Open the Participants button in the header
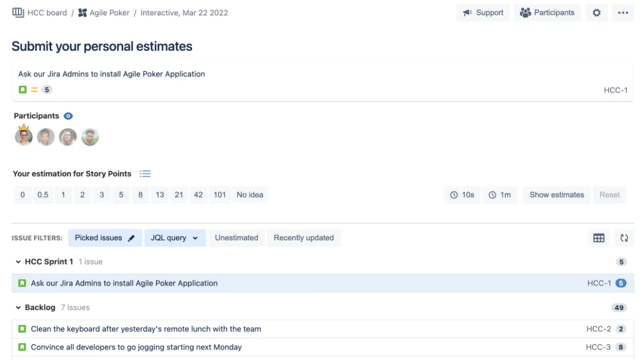Screen dimensions: 644x360 click(x=547, y=13)
